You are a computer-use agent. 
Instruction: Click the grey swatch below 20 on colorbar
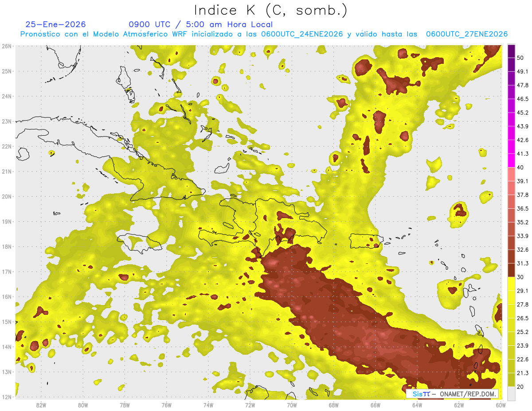pyautogui.click(x=511, y=393)
